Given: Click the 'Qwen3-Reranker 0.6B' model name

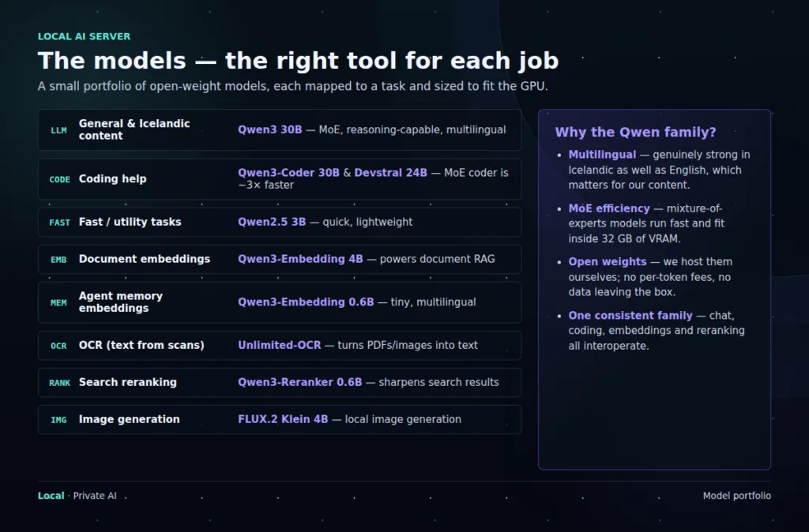Looking at the screenshot, I should (x=299, y=383).
